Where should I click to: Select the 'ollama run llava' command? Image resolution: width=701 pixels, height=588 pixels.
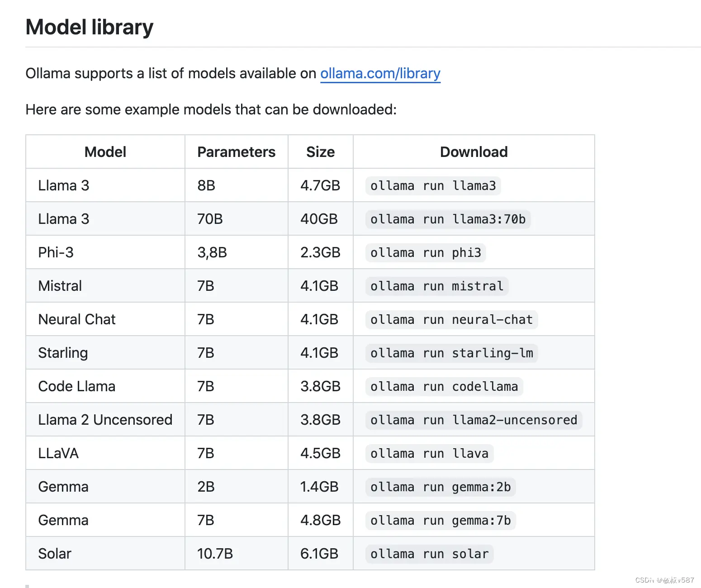[429, 454]
